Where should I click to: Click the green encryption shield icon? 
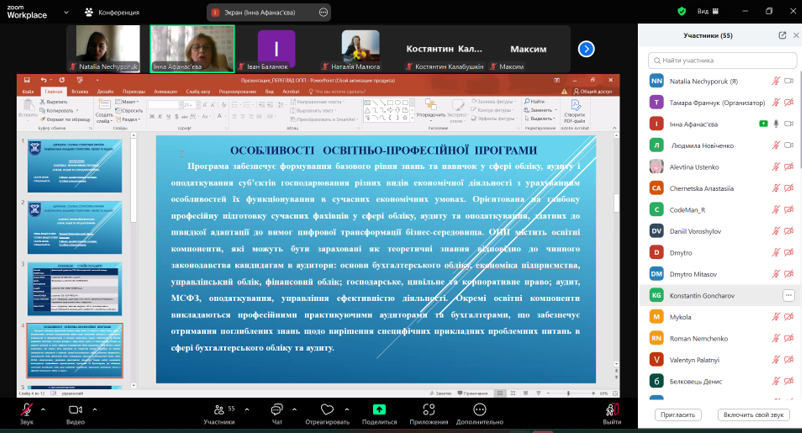coord(682,12)
